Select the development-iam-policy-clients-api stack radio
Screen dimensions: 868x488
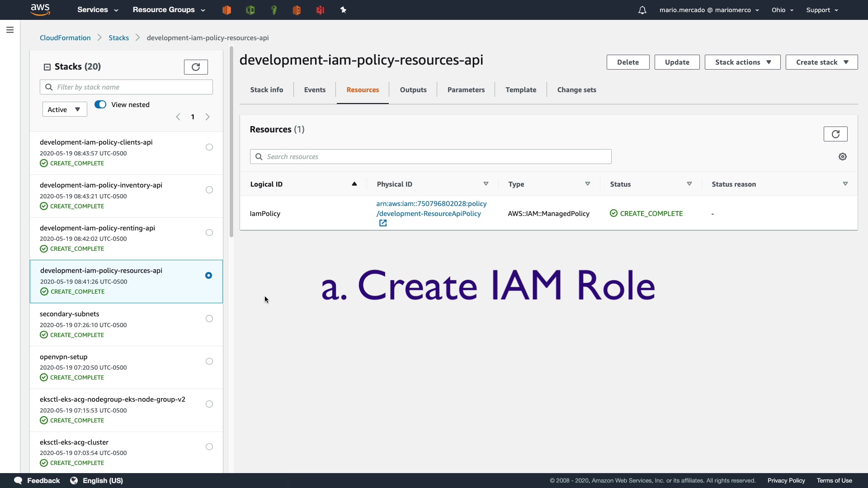click(209, 147)
